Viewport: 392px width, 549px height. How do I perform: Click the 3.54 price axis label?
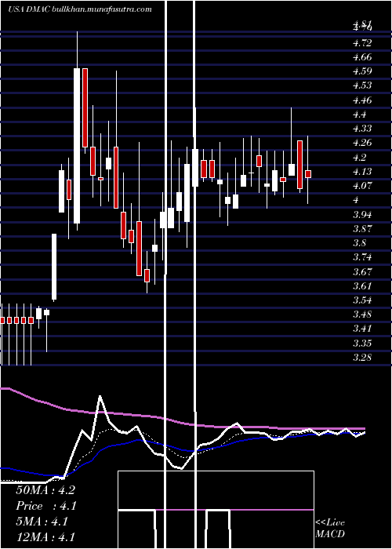click(x=362, y=300)
